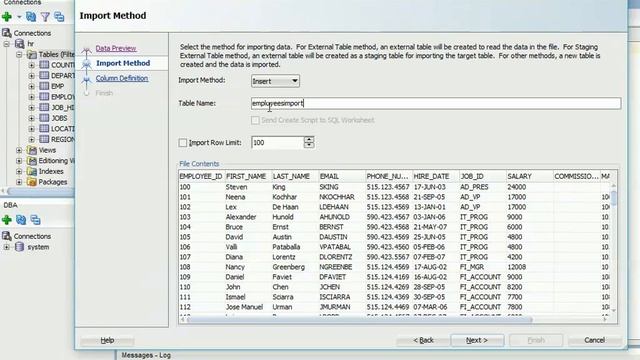Click the Back button
The height and width of the screenshot is (360, 640).
click(423, 340)
